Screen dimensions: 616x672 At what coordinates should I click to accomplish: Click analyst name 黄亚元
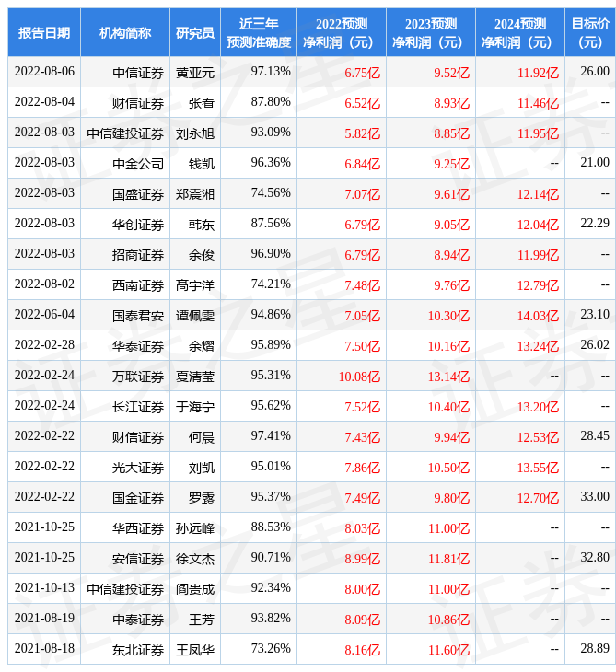coord(195,73)
